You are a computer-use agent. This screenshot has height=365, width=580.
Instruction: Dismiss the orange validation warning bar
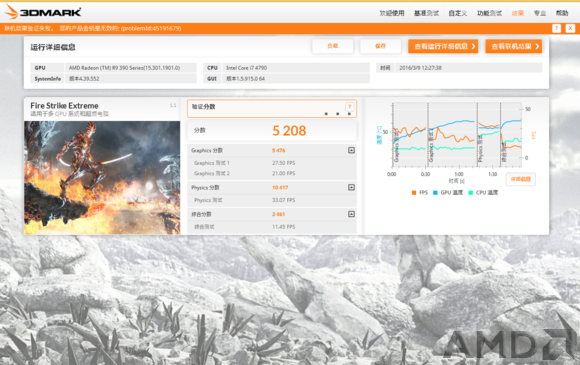(570, 28)
